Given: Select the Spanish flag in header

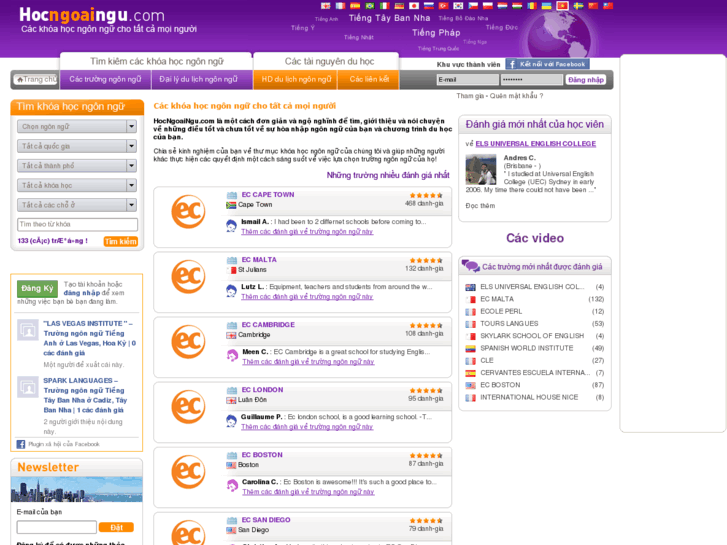Looking at the screenshot, I should [355, 6].
